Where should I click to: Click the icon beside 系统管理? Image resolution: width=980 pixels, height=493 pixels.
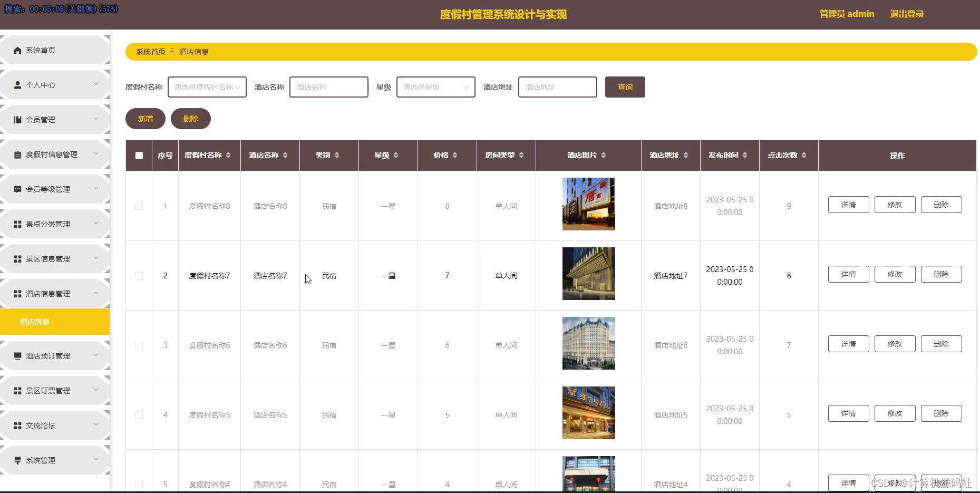pyautogui.click(x=17, y=460)
